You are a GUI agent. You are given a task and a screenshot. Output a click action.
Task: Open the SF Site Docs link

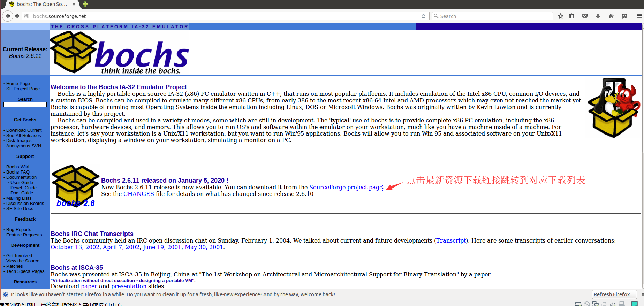(x=20, y=209)
